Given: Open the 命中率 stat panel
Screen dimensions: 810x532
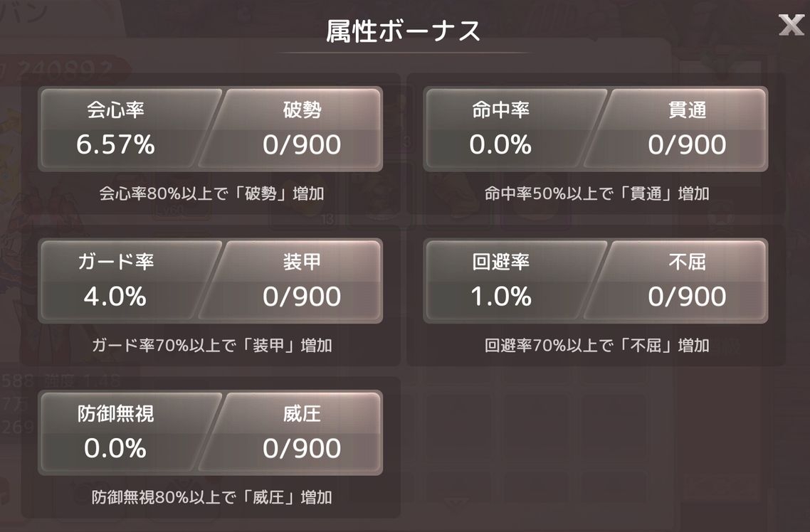Looking at the screenshot, I should click(500, 129).
